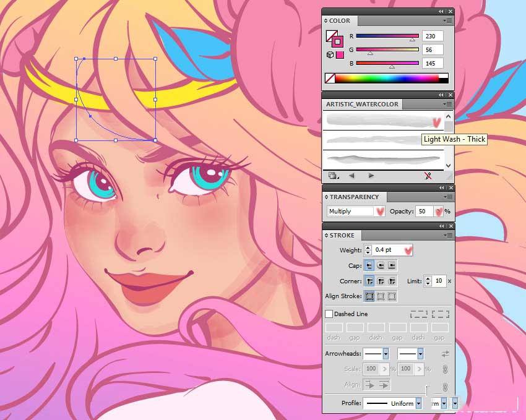Image resolution: width=526 pixels, height=420 pixels.
Task: Enable the Dashed Line checkbox
Action: pyautogui.click(x=329, y=314)
